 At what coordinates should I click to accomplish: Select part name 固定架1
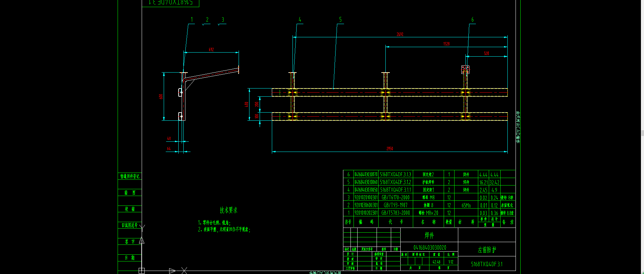click(x=428, y=190)
